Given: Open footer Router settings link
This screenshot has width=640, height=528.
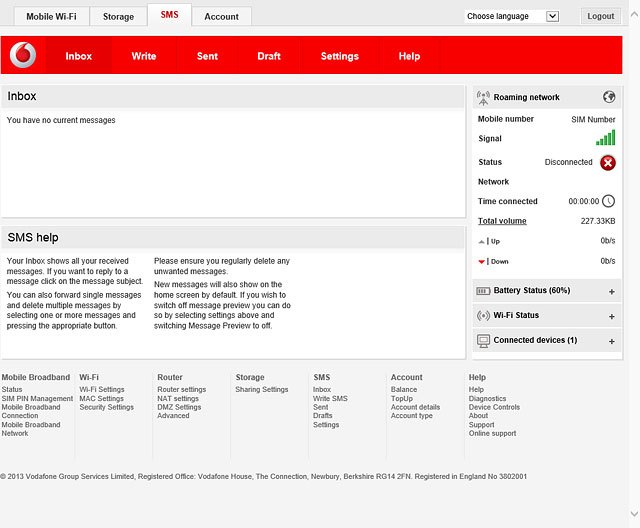Looking at the screenshot, I should point(182,389).
